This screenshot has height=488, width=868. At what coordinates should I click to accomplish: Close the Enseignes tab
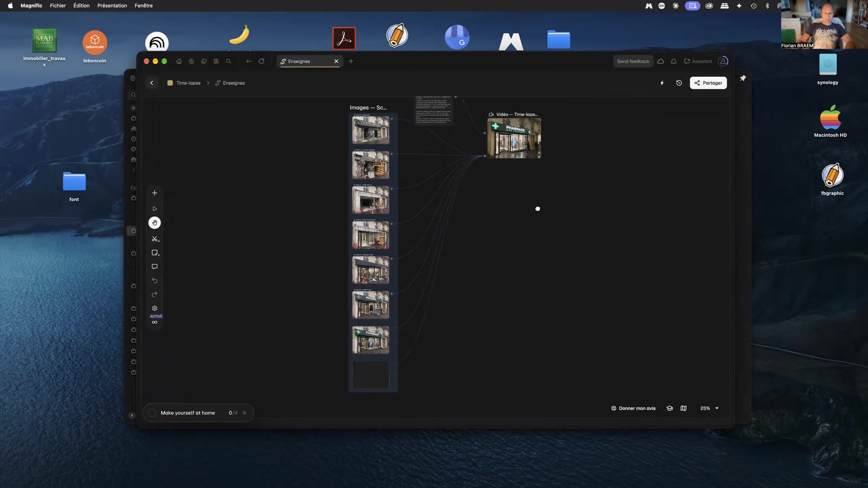click(x=337, y=61)
